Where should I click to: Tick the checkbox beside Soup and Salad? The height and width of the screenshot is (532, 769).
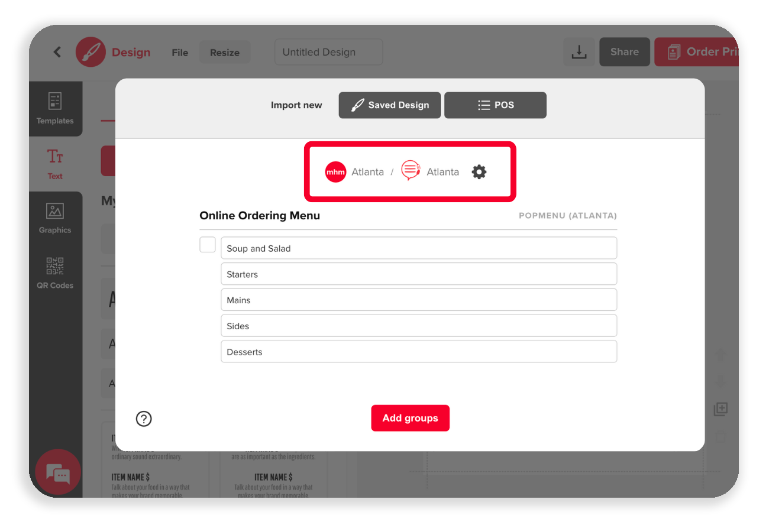[x=208, y=244]
